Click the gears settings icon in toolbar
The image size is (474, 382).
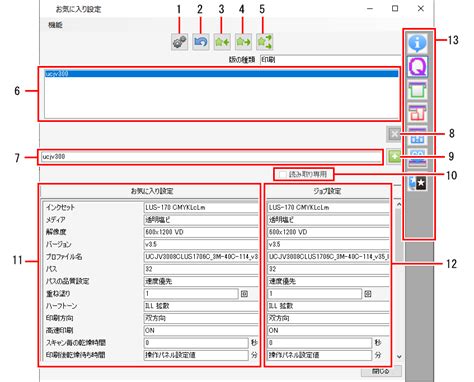pos(179,42)
